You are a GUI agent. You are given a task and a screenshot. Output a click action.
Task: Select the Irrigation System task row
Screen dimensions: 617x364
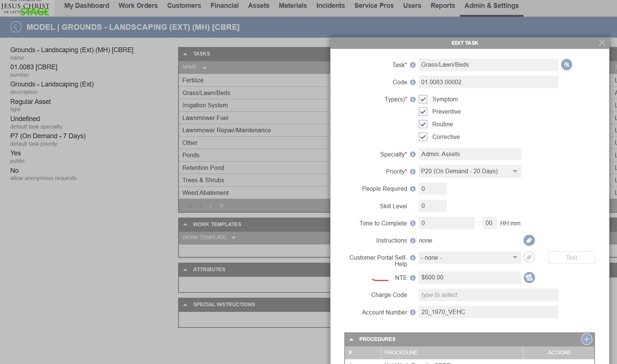(205, 105)
